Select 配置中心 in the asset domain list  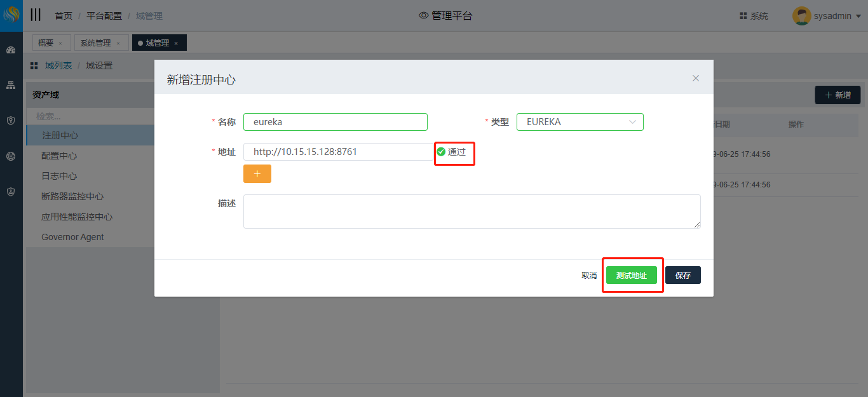pyautogui.click(x=59, y=156)
